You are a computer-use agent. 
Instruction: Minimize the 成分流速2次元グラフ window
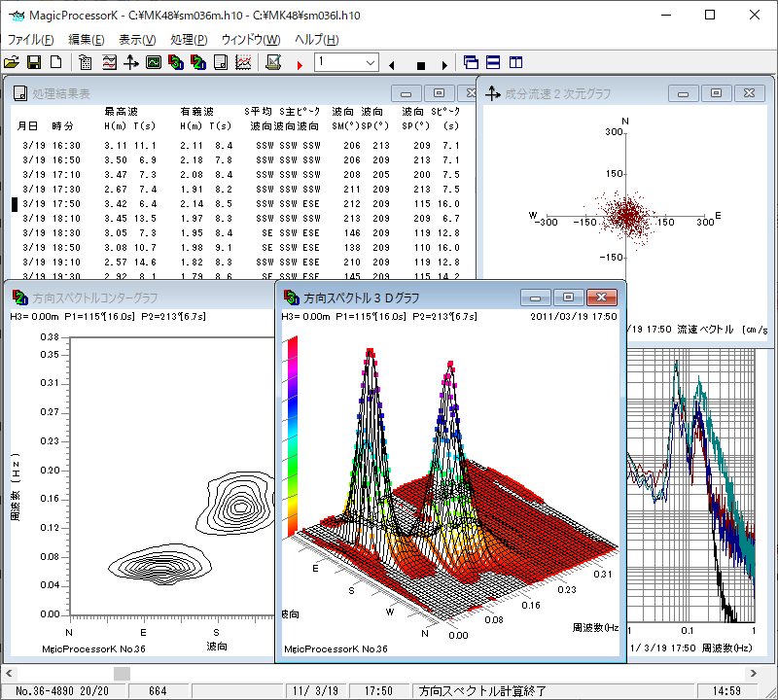pyautogui.click(x=684, y=93)
